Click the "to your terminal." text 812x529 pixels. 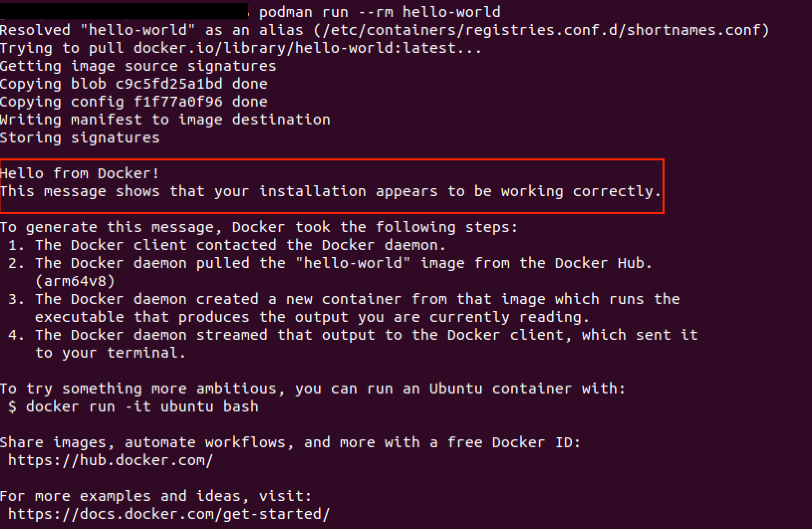tap(110, 353)
